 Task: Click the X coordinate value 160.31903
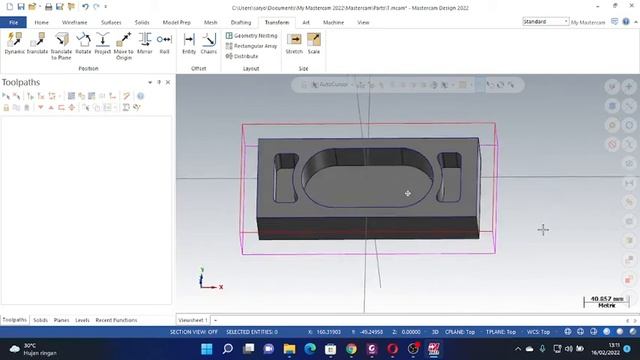click(x=329, y=332)
